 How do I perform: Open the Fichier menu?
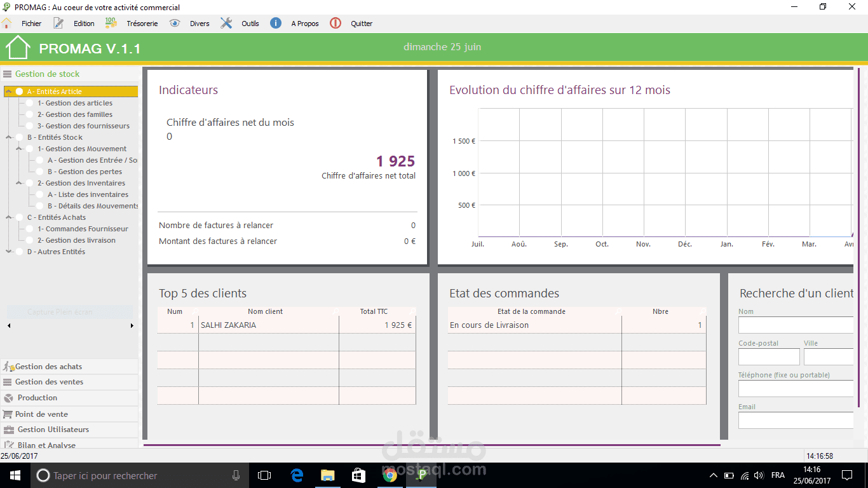point(31,24)
